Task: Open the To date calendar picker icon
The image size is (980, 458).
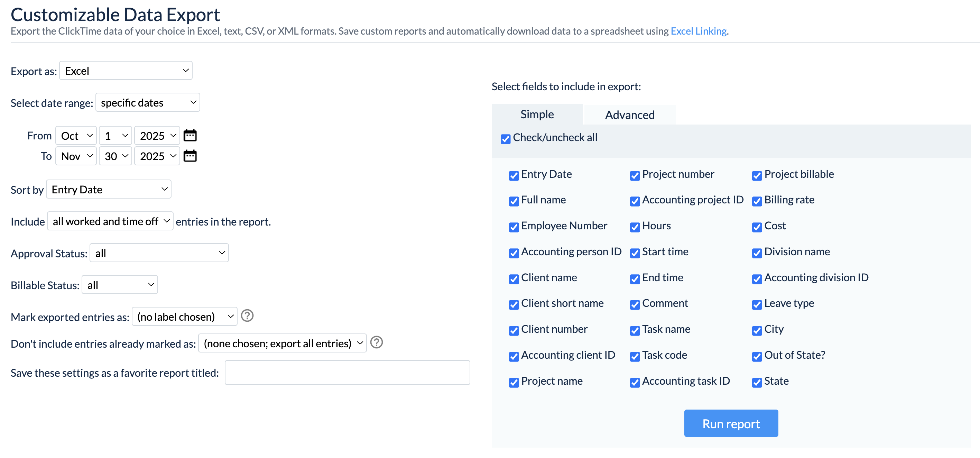Action: 190,156
